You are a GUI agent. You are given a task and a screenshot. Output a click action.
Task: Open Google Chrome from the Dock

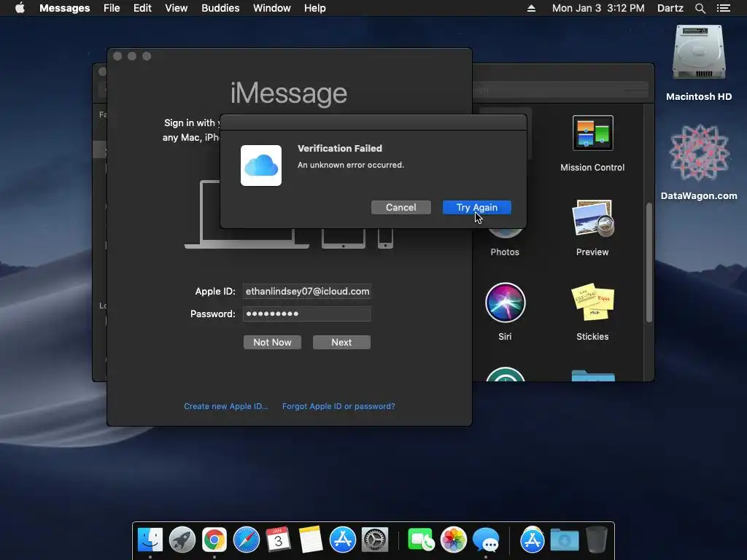click(x=214, y=540)
